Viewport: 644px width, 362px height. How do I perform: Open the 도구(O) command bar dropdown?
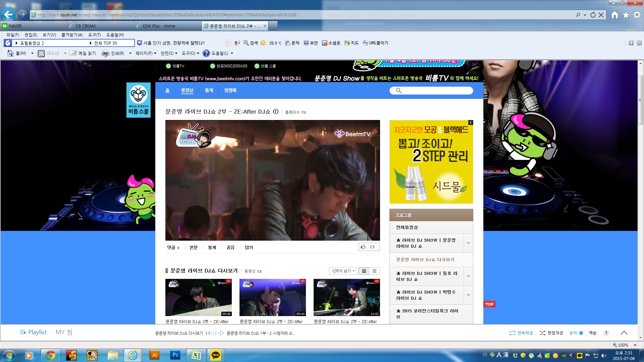[x=191, y=53]
